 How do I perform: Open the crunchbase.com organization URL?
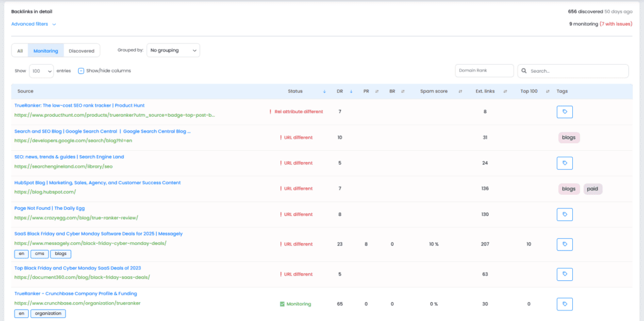click(x=77, y=303)
